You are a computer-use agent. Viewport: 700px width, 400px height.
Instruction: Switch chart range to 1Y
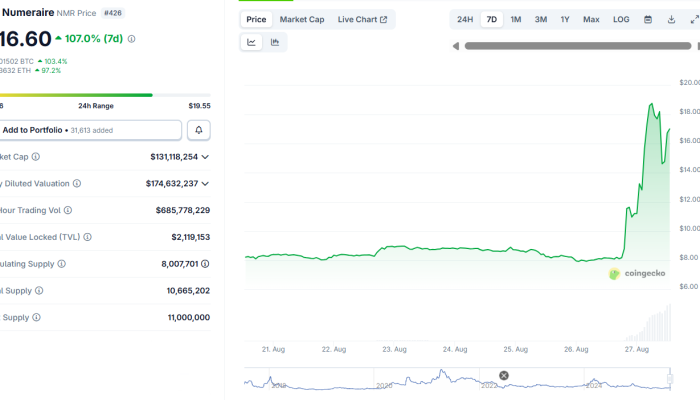[x=565, y=19]
